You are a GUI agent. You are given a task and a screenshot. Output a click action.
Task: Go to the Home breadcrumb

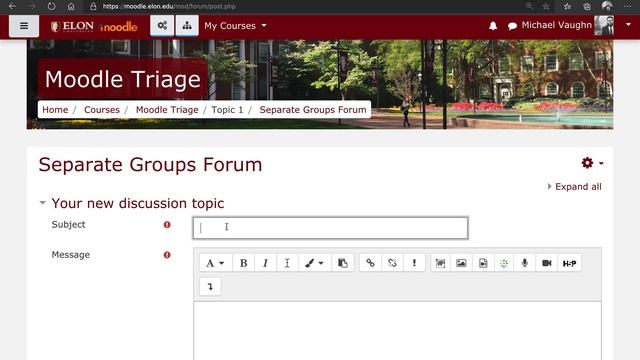(x=55, y=110)
